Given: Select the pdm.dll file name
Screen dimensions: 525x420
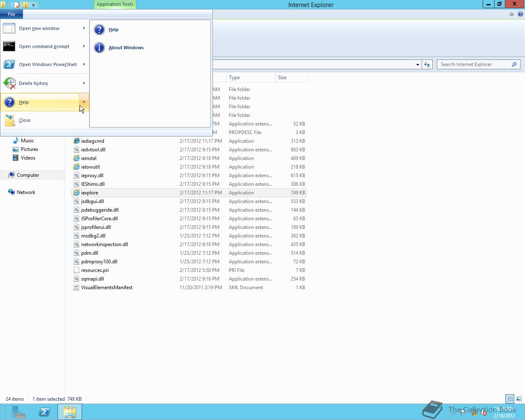Looking at the screenshot, I should (x=89, y=253).
